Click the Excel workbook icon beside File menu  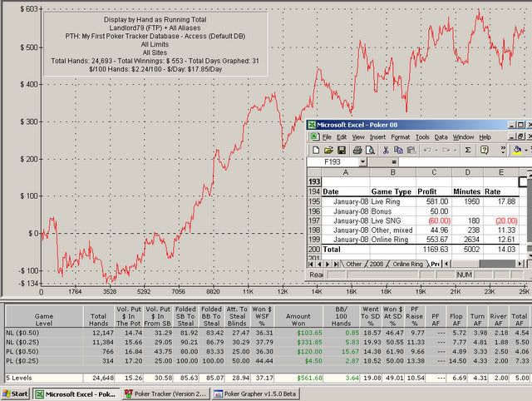tap(314, 136)
